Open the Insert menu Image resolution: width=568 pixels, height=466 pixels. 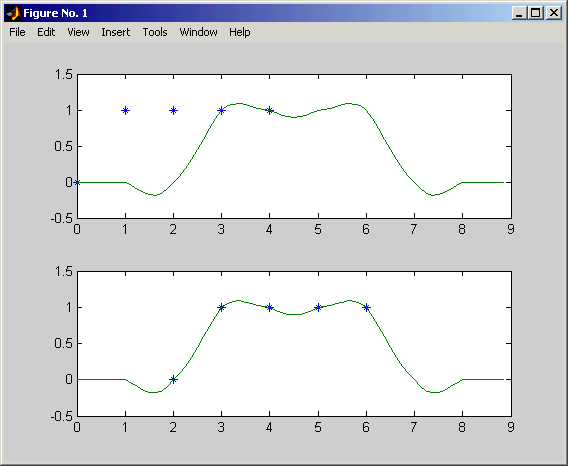pyautogui.click(x=116, y=32)
